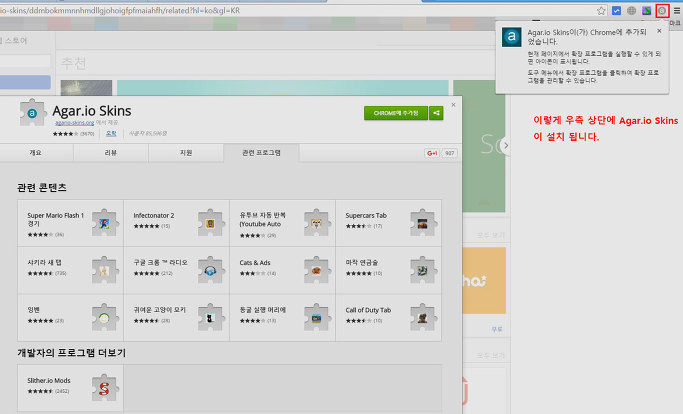The height and width of the screenshot is (414, 683).
Task: Open the 잉벤 title
Action: pos(34,310)
